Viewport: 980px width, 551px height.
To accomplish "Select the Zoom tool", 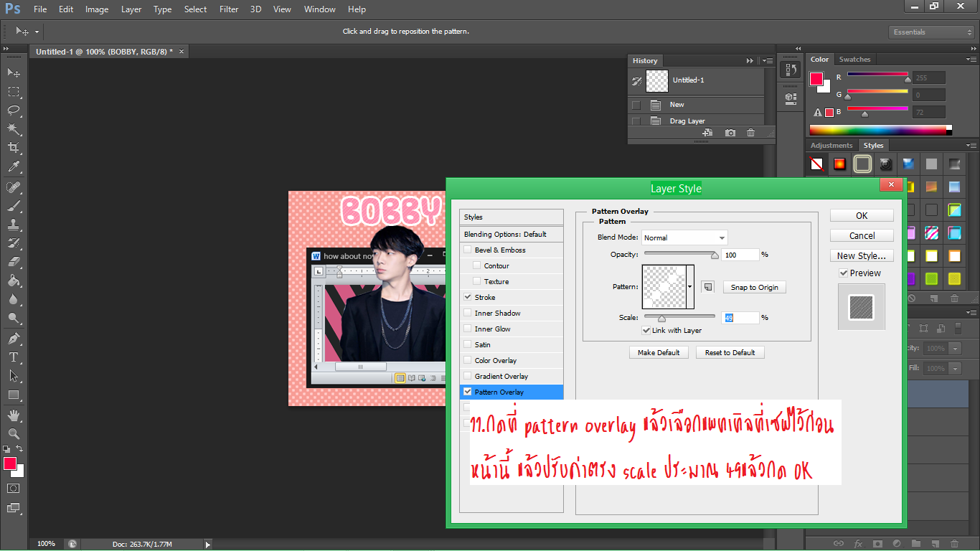I will 14,434.
